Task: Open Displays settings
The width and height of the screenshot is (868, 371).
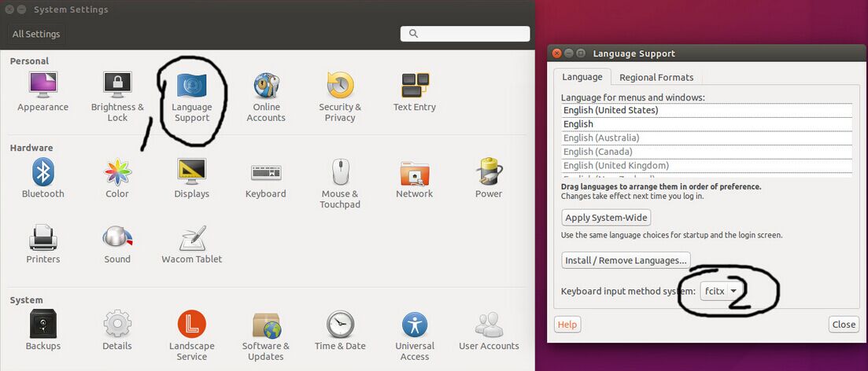Action: (191, 178)
